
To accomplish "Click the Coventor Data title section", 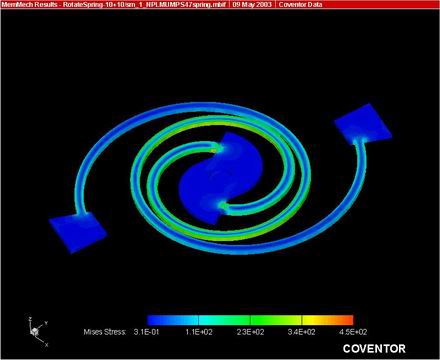I will (x=300, y=5).
